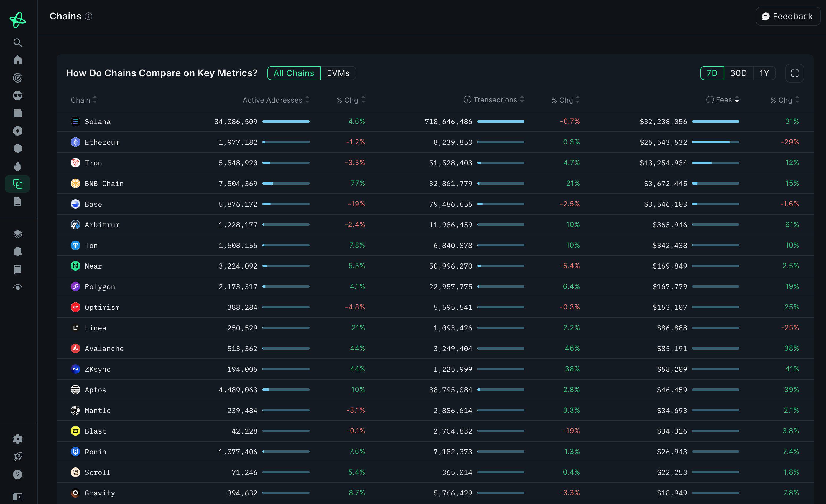
Task: Click the Feedback button
Action: click(787, 16)
